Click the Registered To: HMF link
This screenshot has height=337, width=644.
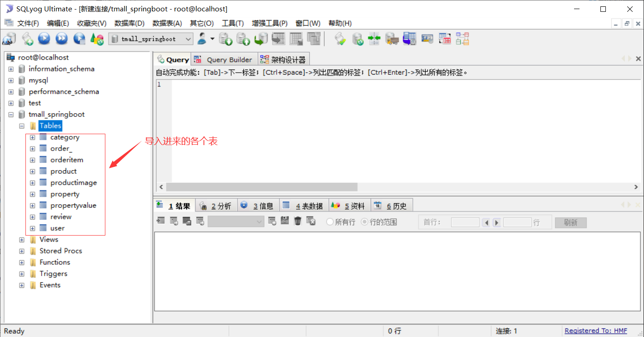596,331
